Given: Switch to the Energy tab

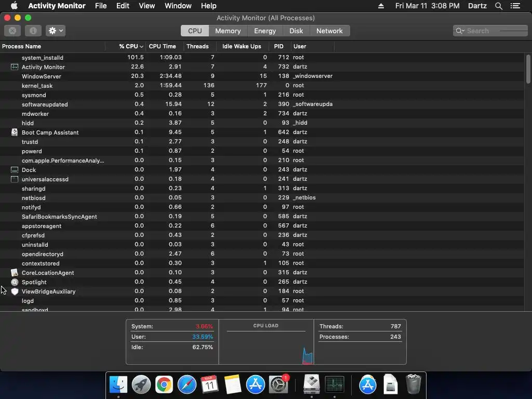Looking at the screenshot, I should pos(264,31).
